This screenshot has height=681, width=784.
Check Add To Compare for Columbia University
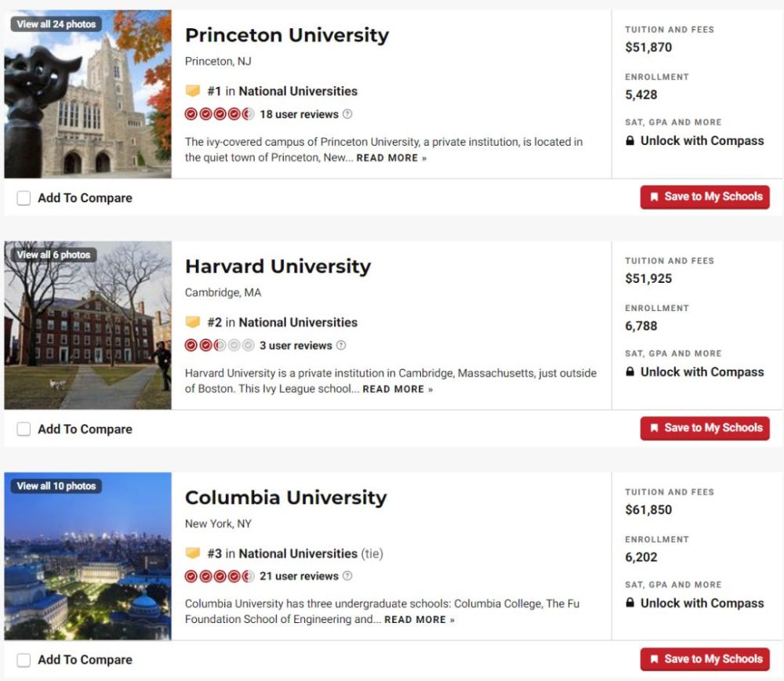[24, 661]
